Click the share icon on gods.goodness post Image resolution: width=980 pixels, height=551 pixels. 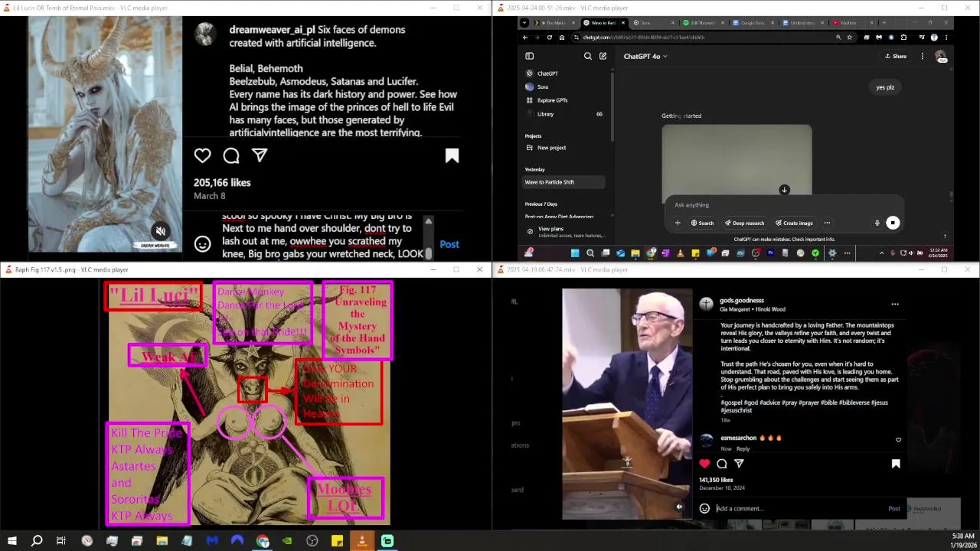click(x=739, y=463)
